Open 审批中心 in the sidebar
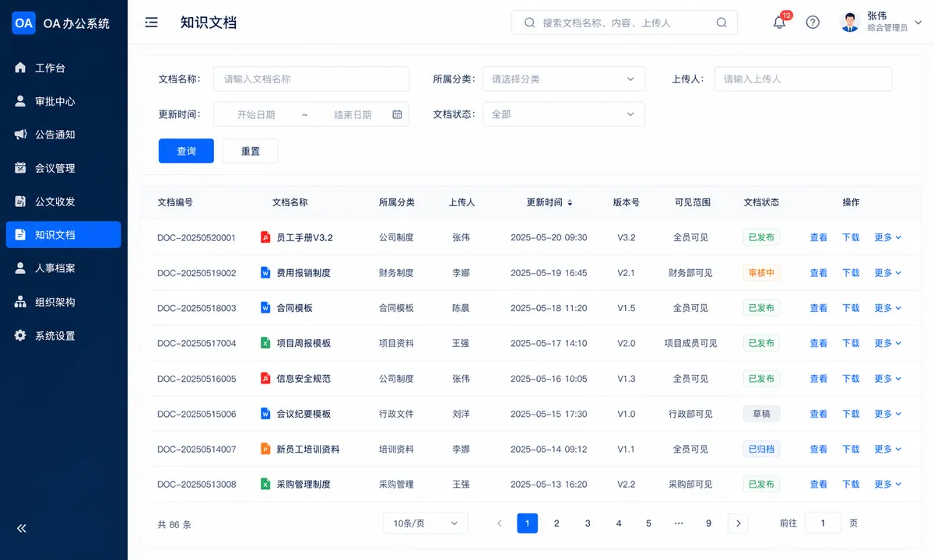Viewport: 934px width, 560px height. 64,101
